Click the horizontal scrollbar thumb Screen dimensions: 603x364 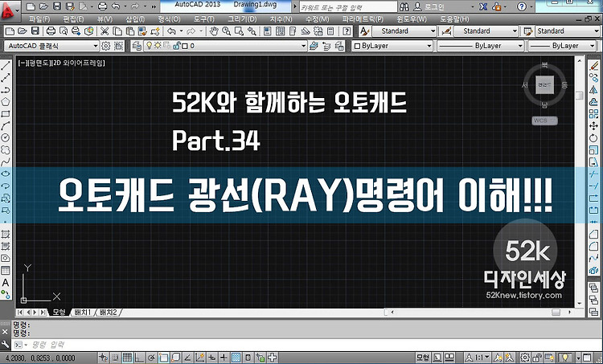[556, 313]
